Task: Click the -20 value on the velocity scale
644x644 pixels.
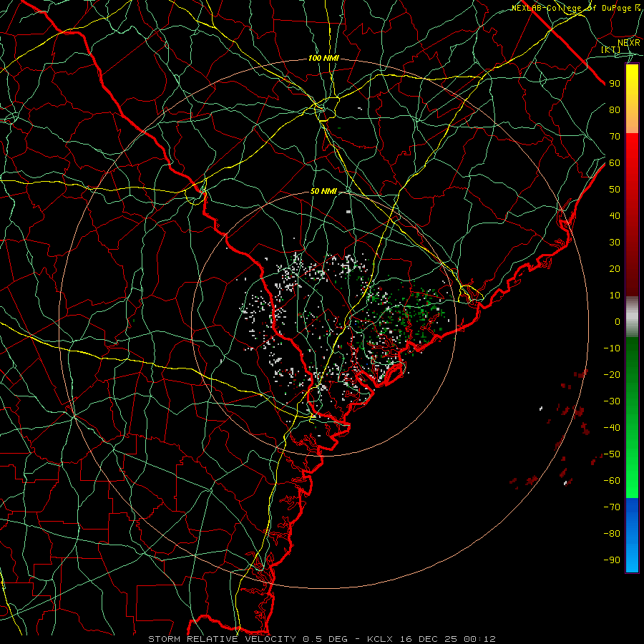Action: pyautogui.click(x=612, y=374)
